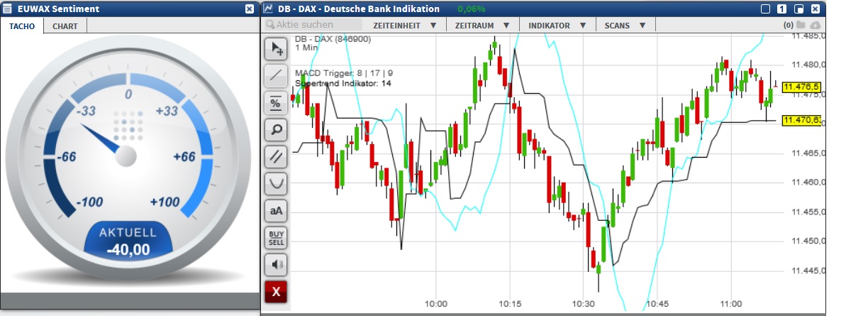Click the (0) counter in chart toolbar
The image size is (868, 316).
coord(788,25)
